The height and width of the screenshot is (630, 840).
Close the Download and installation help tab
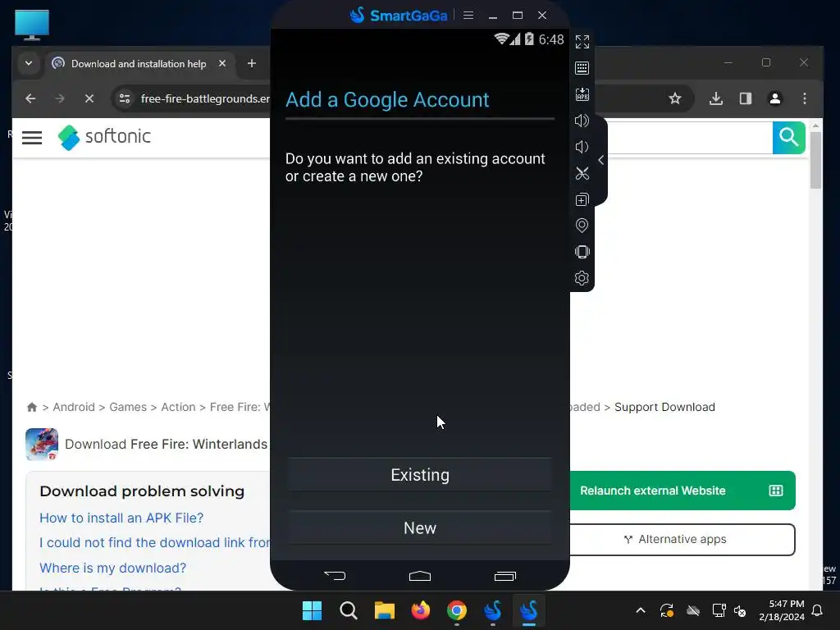[x=222, y=63]
